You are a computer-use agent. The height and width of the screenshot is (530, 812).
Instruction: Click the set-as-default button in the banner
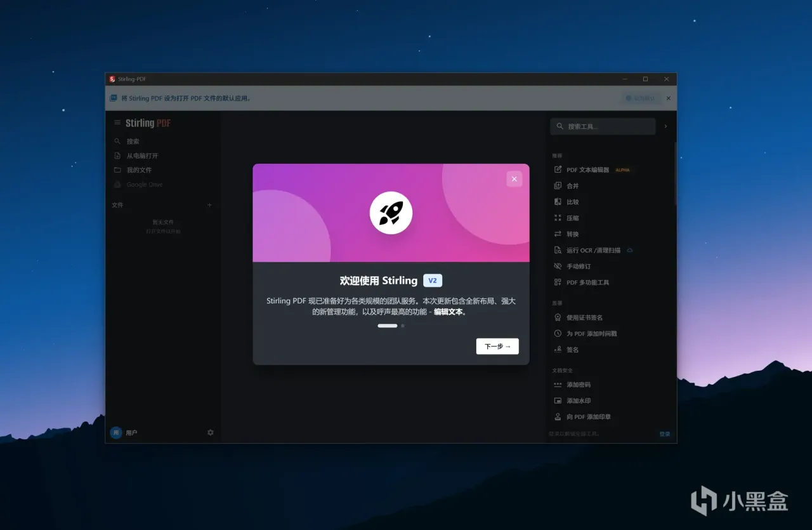(x=640, y=98)
